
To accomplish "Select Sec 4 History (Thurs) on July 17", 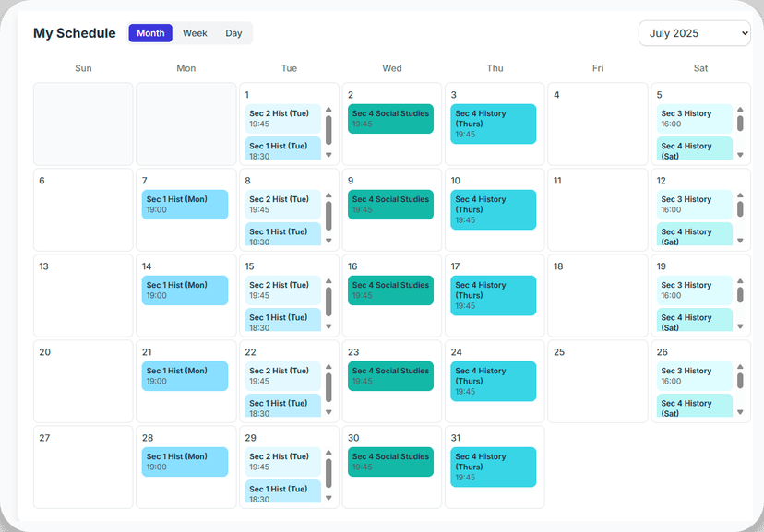I will point(493,295).
